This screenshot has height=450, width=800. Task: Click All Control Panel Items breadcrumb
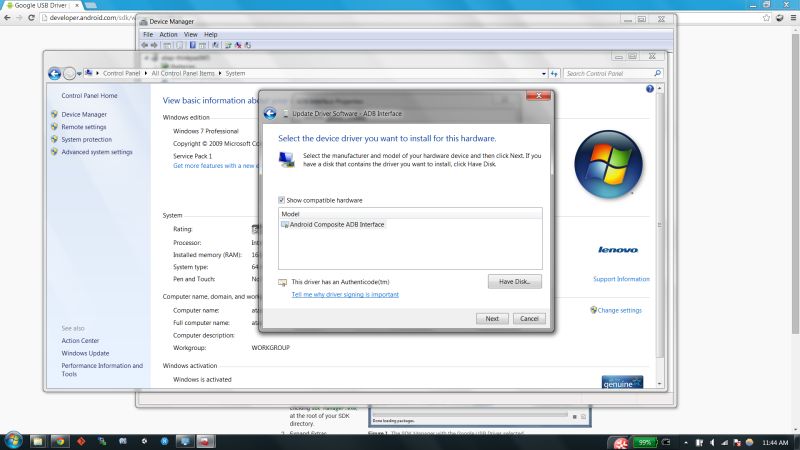(183, 73)
